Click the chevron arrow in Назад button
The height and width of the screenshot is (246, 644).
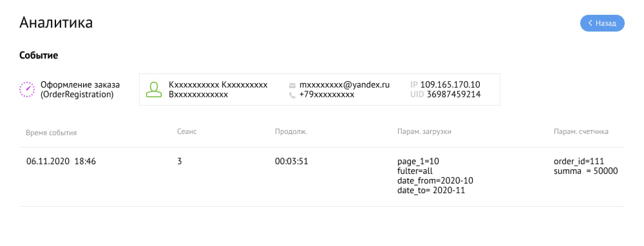pos(590,23)
